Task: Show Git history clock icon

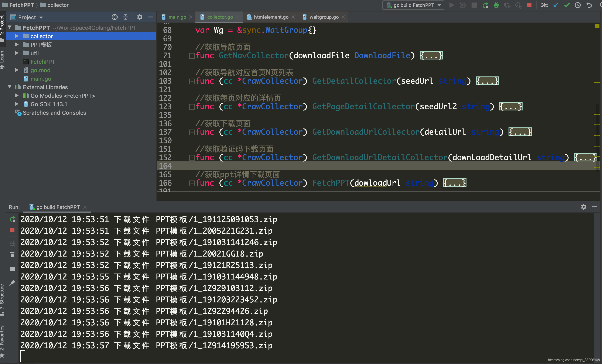Action: click(578, 5)
